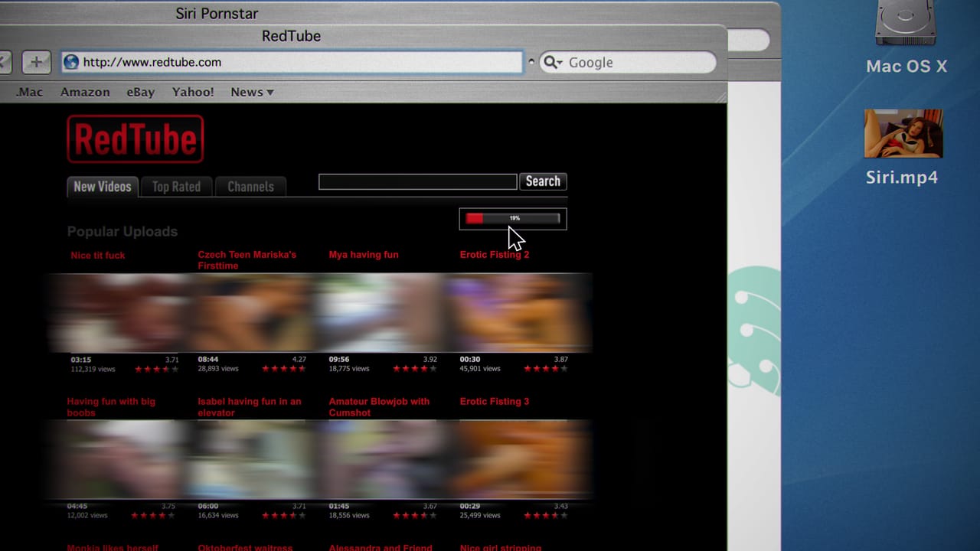Open the Yahoo! bookmark
Image resolution: width=980 pixels, height=551 pixels.
click(193, 92)
